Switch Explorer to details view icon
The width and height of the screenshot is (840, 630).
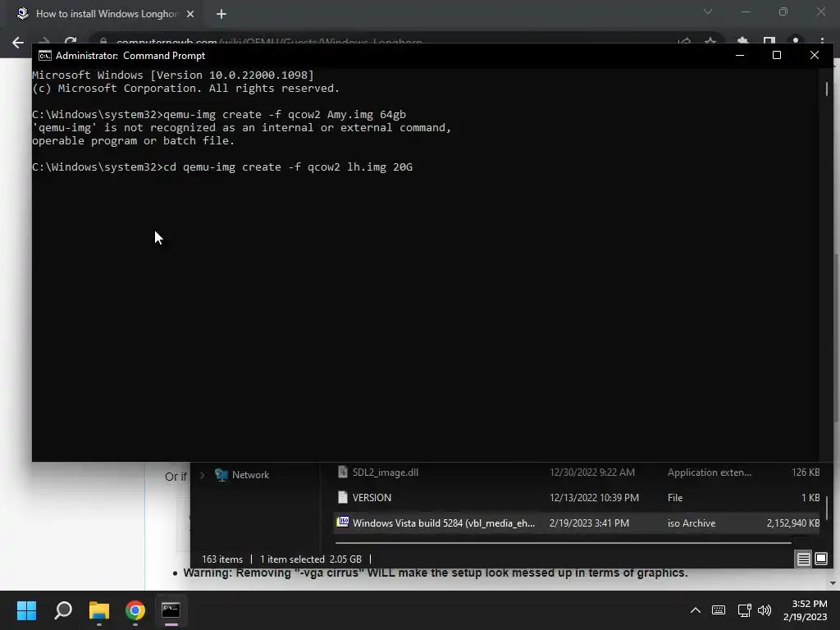click(803, 559)
